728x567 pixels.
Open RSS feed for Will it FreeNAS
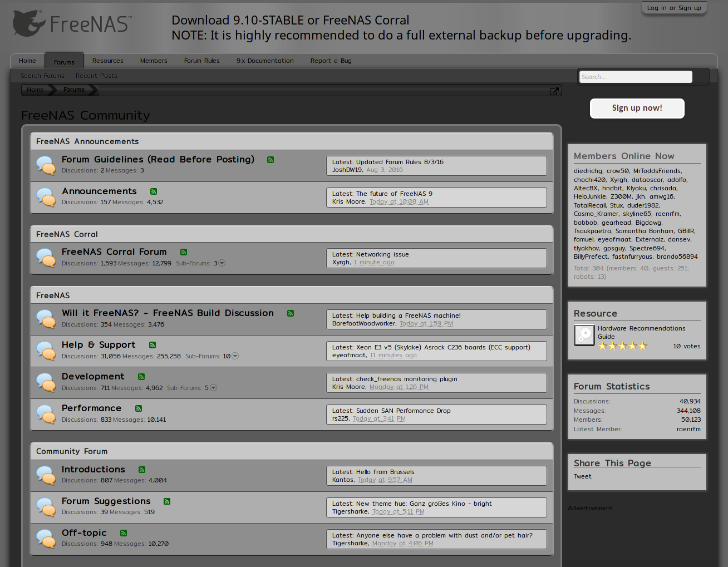point(291,313)
